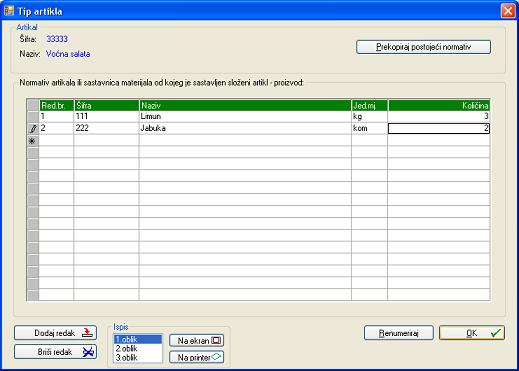Click Red.br. cell 2 of Jabuka row
The image size is (519, 371).
point(56,128)
